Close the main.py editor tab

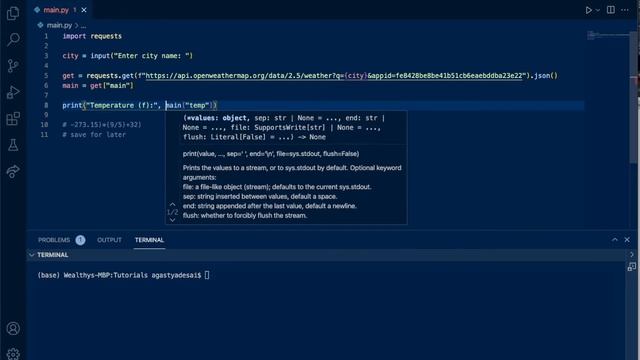(x=84, y=10)
